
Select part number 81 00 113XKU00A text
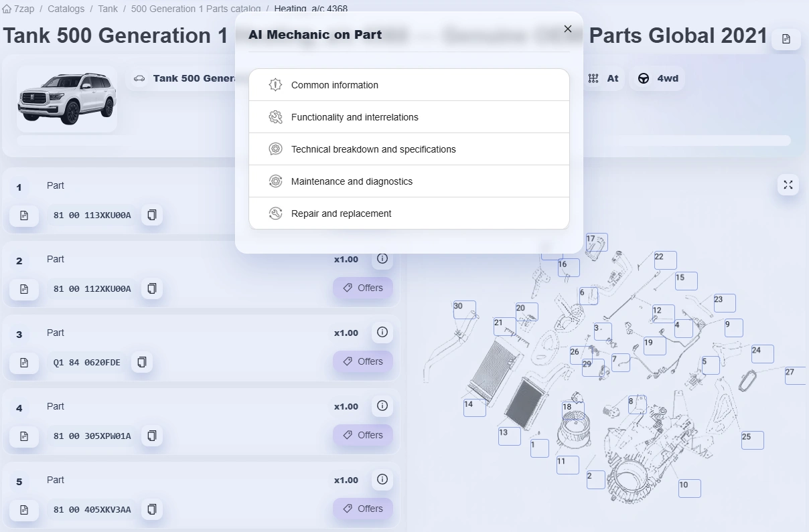(92, 215)
